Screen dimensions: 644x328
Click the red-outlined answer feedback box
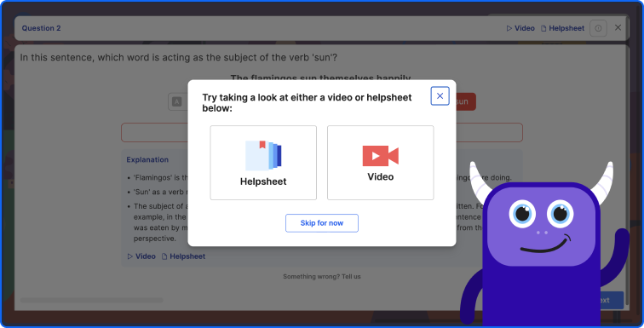click(322, 132)
